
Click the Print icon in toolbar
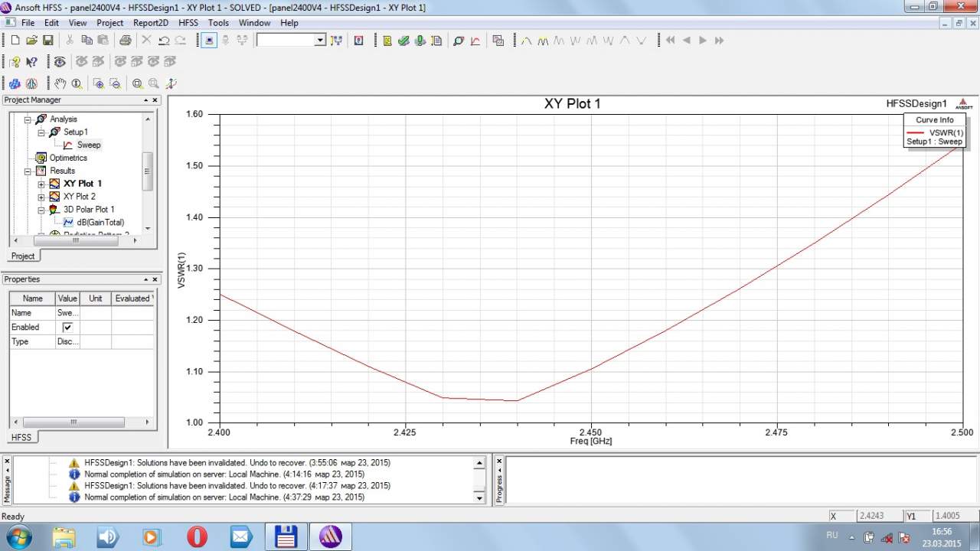pos(125,41)
